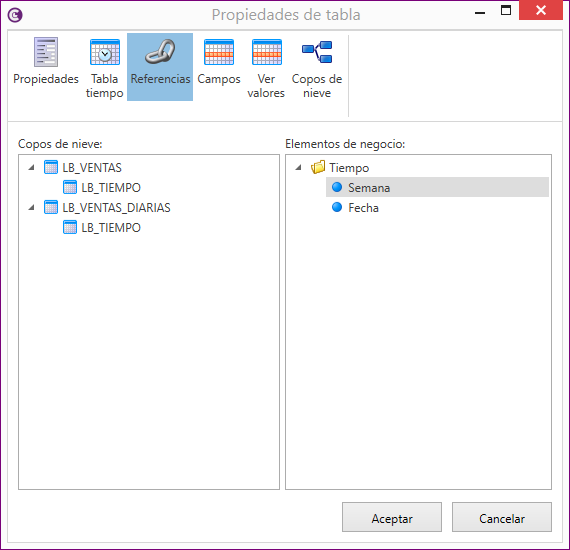The image size is (570, 550).
Task: Collapse the Tiempo folder node
Action: tap(298, 168)
